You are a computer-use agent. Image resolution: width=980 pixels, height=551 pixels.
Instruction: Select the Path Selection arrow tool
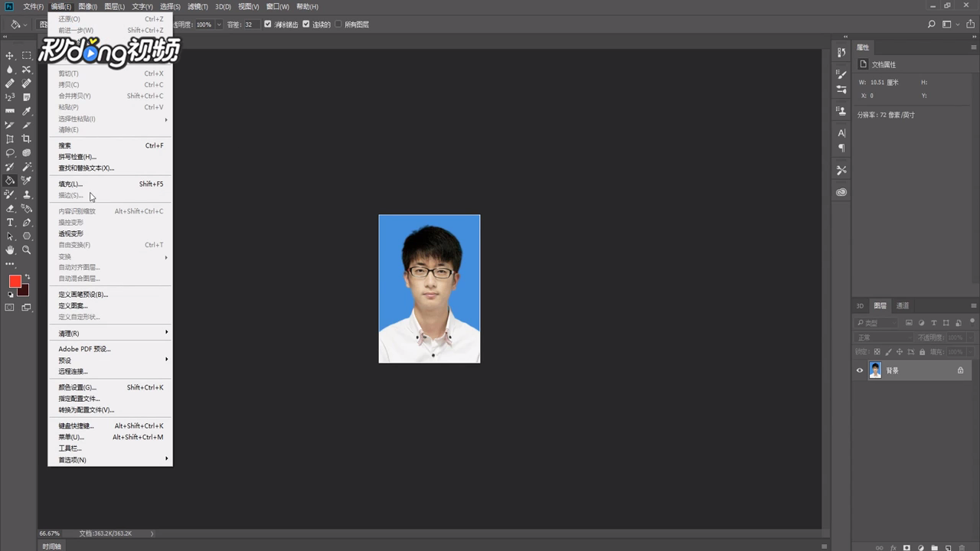click(9, 236)
